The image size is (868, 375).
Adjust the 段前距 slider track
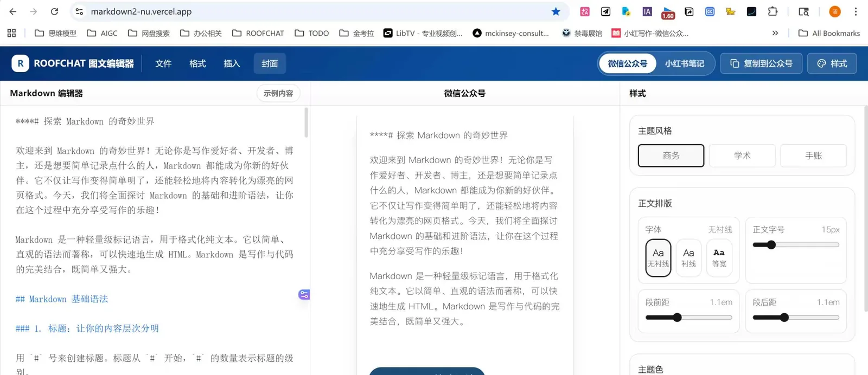pos(688,318)
